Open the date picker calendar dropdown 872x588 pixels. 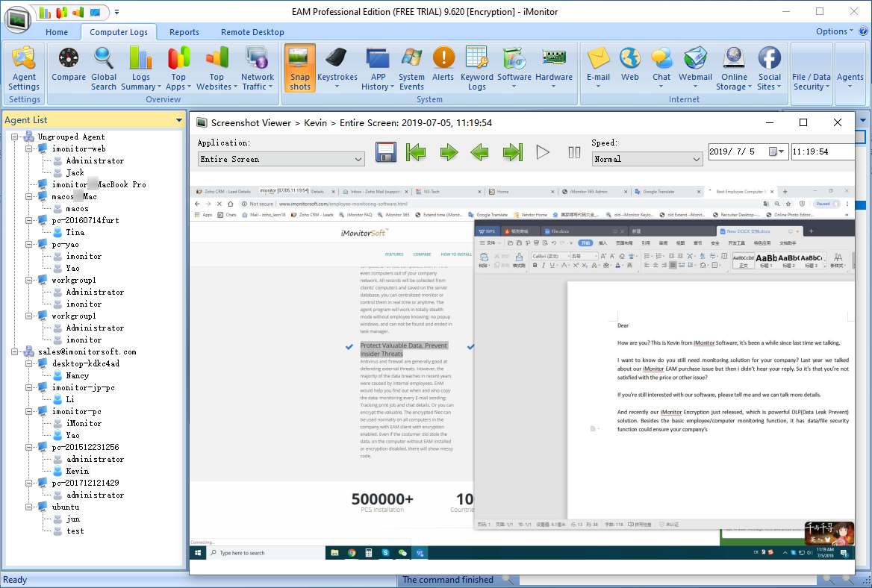coord(776,151)
